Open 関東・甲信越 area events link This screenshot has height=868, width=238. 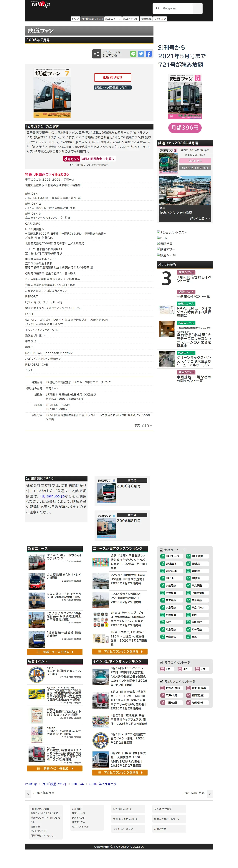tap(198, 688)
